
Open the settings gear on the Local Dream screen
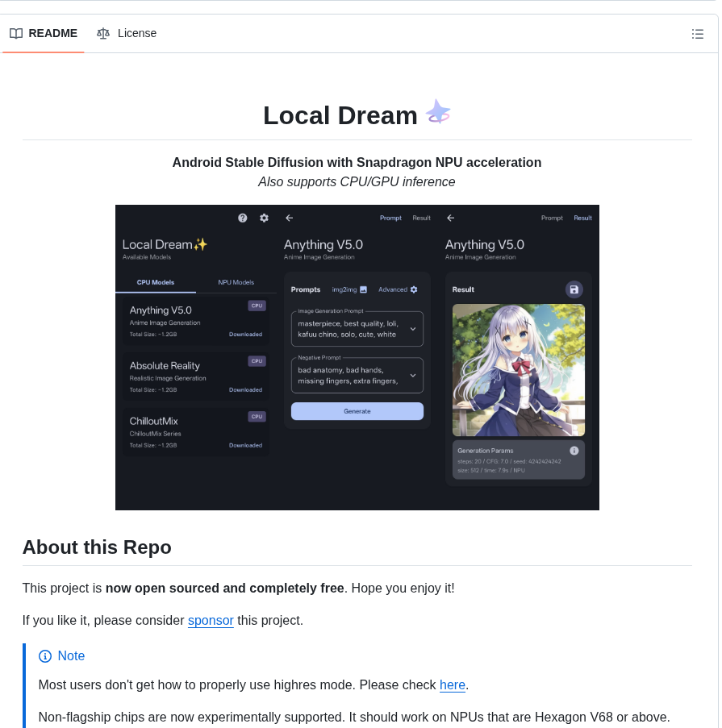[x=263, y=218]
